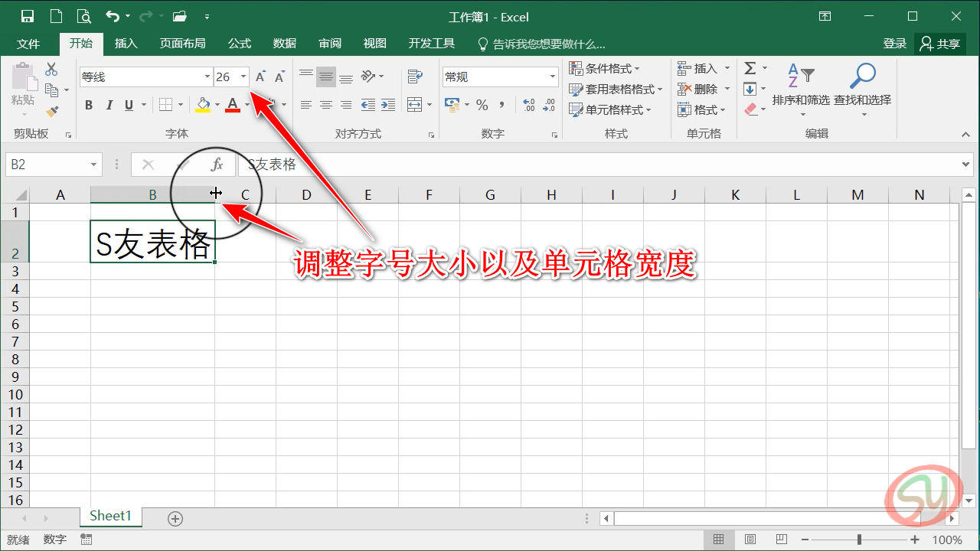Toggle underline formatting
Viewport: 980px width, 551px height.
(129, 105)
